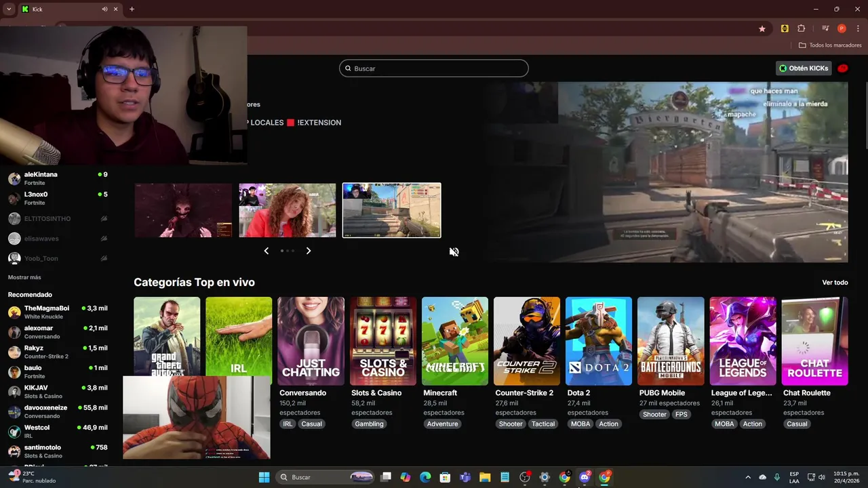Screen dimensions: 868x488
Task: Bookmark this page with the star icon
Action: 762,28
